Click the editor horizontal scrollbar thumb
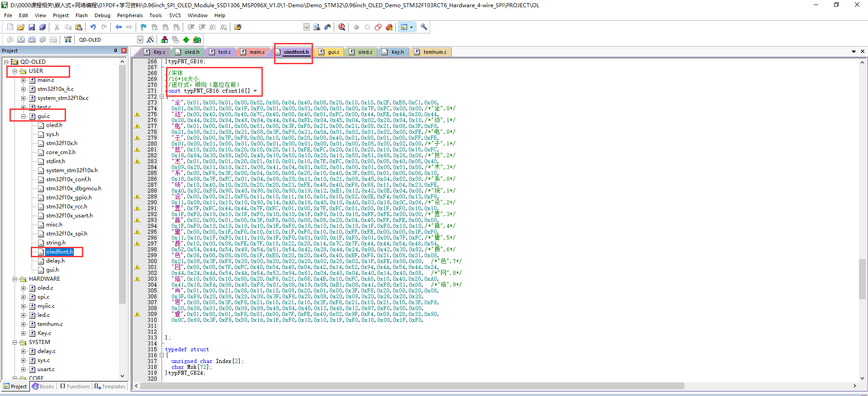The image size is (868, 396). [x=412, y=386]
